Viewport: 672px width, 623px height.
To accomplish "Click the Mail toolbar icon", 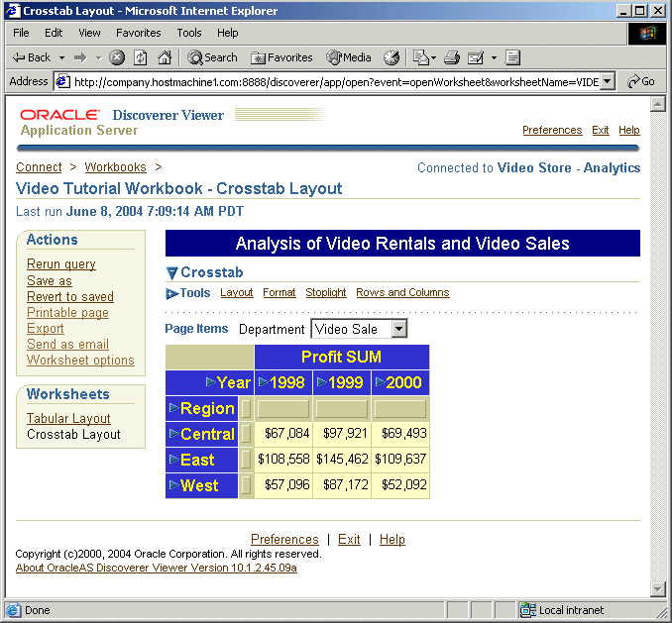I will 421,57.
